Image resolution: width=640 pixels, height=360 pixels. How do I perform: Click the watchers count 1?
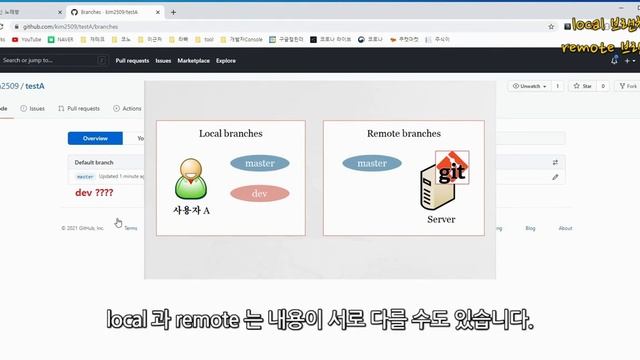[x=558, y=86]
